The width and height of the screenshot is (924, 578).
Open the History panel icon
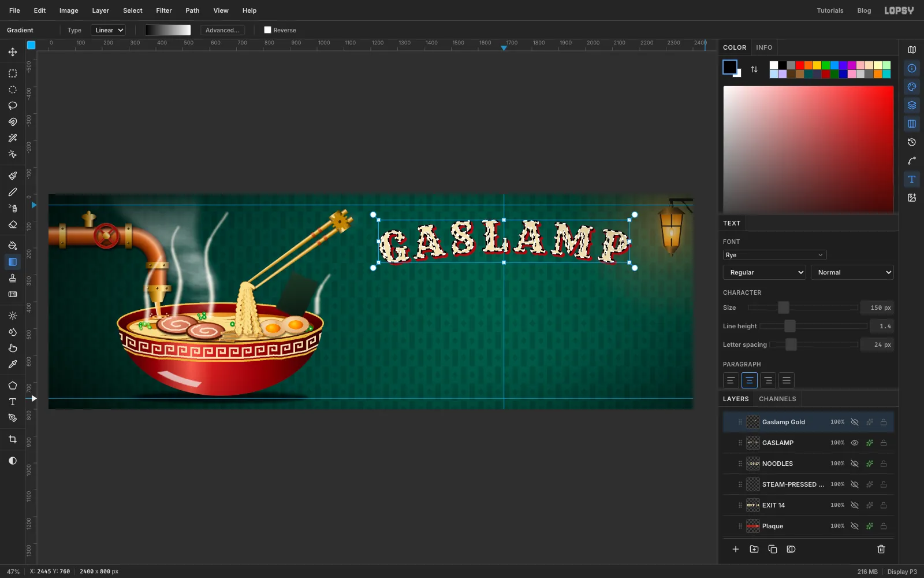[x=912, y=142]
